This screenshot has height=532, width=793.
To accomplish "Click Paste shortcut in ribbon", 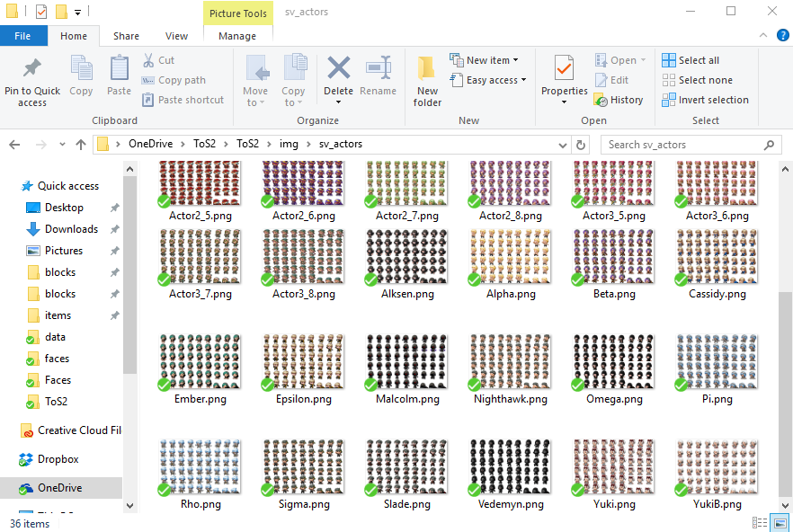I will click(183, 100).
